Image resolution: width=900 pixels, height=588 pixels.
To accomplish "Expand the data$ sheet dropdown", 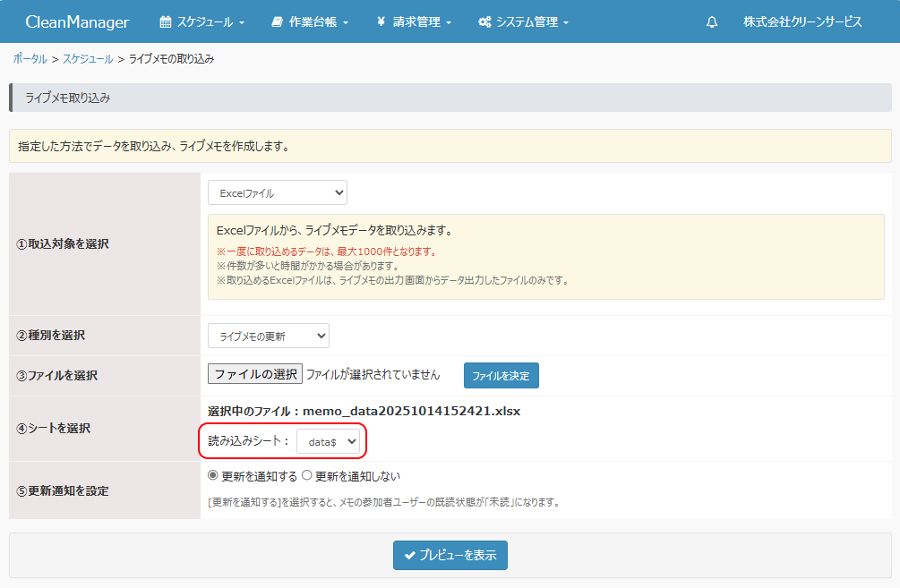I will coord(328,441).
